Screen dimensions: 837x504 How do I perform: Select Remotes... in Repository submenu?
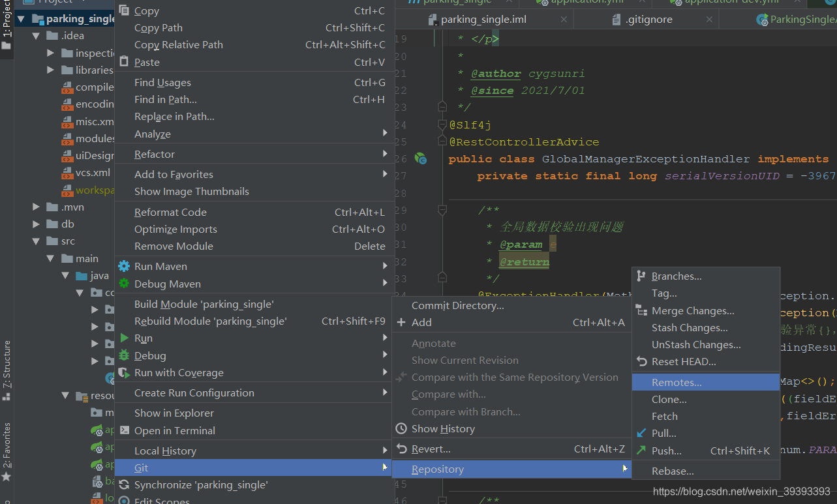706,382
